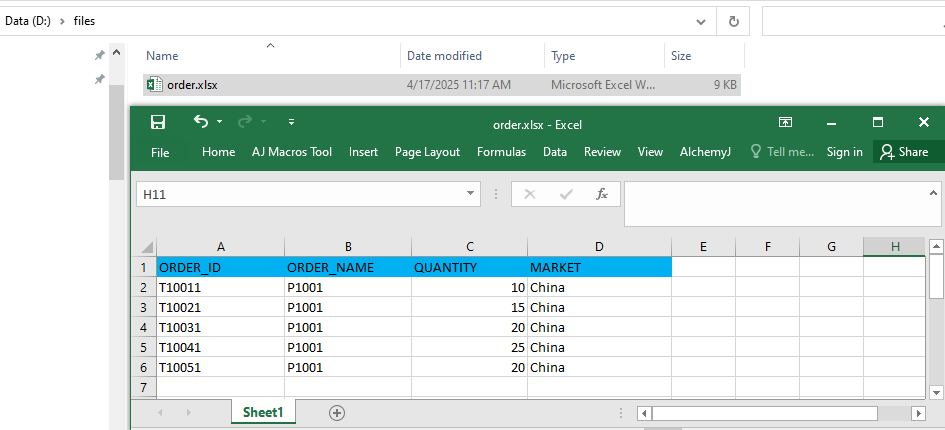Click the Share button
Viewport: 945px width, 430px height.
pyautogui.click(x=904, y=152)
